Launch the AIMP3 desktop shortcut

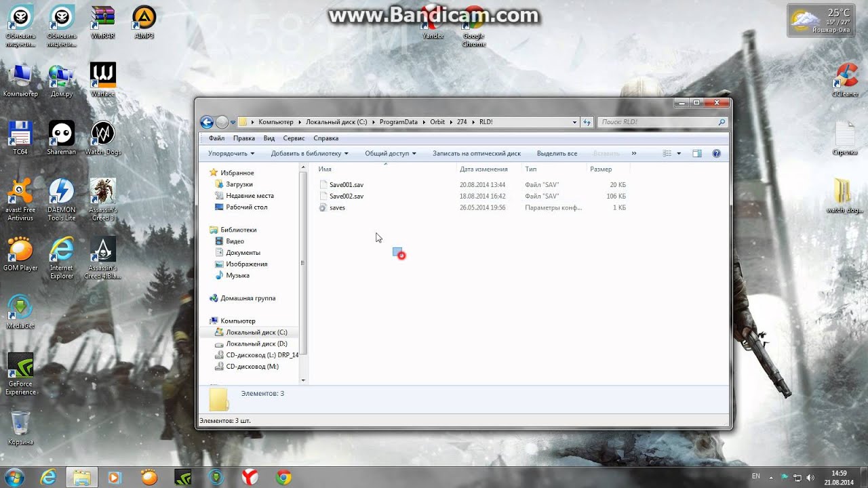144,22
